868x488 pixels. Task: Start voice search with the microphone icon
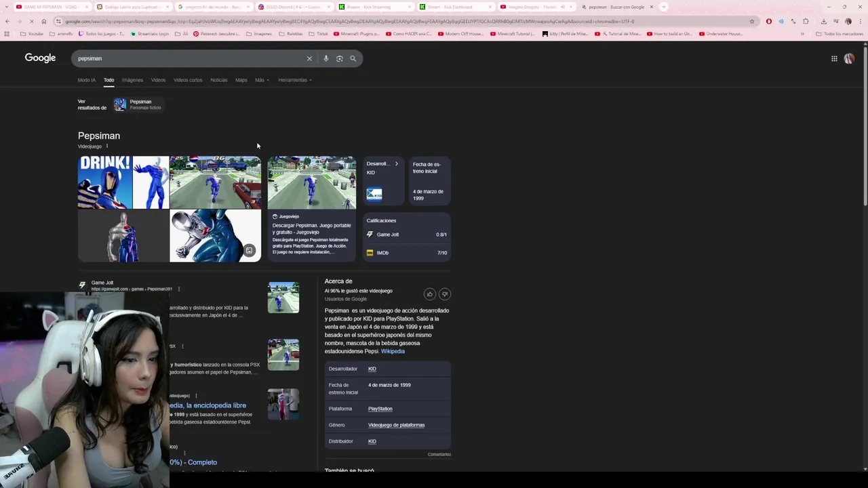coord(325,58)
